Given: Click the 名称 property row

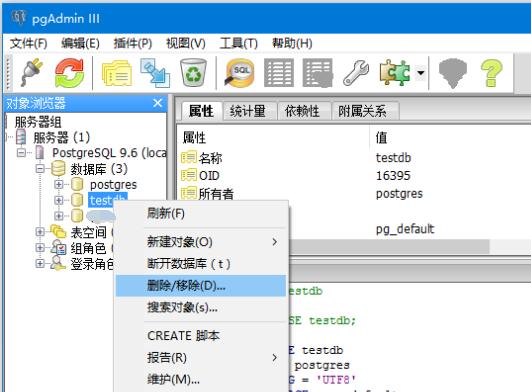Looking at the screenshot, I should click(354, 158).
